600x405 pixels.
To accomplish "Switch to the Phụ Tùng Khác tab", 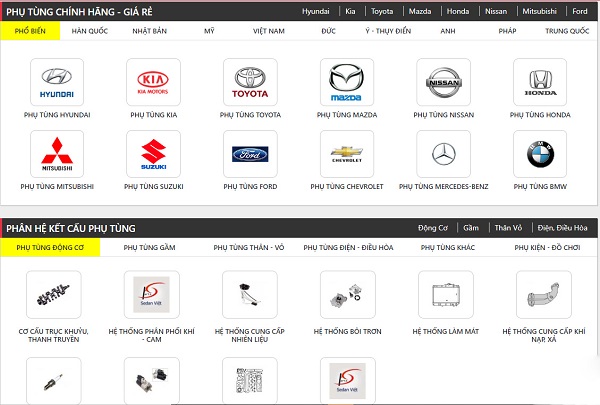I will 448,247.
